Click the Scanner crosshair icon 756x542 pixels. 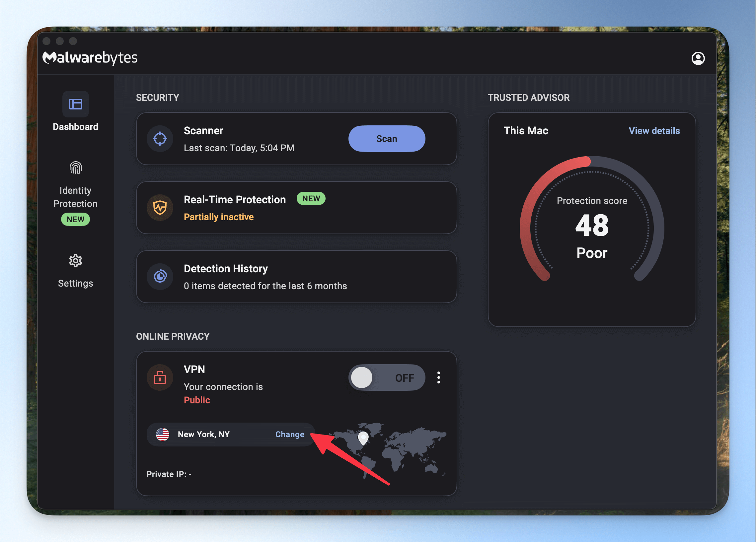click(160, 139)
